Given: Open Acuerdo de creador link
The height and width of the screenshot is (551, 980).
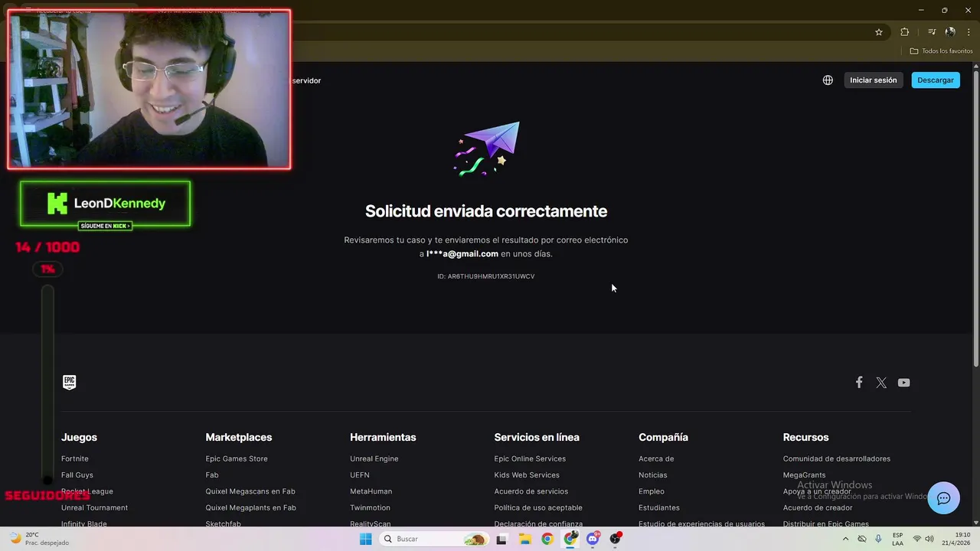Looking at the screenshot, I should coord(818,507).
